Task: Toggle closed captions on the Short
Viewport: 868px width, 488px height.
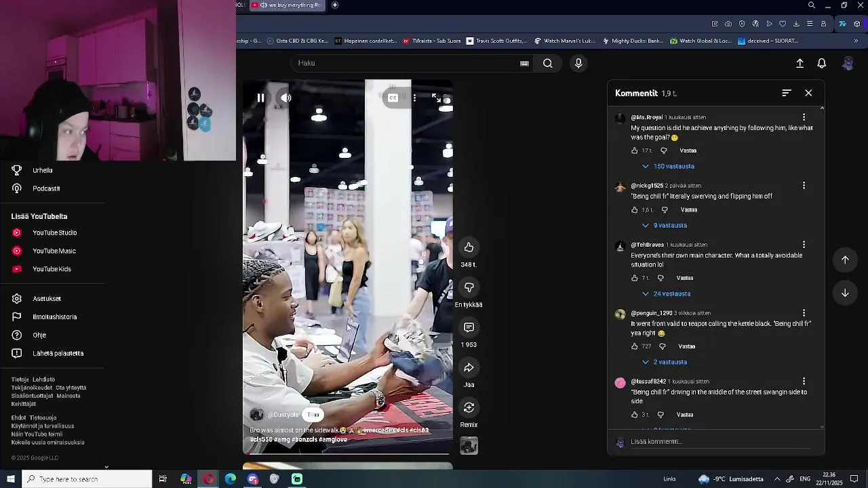Action: pos(393,98)
